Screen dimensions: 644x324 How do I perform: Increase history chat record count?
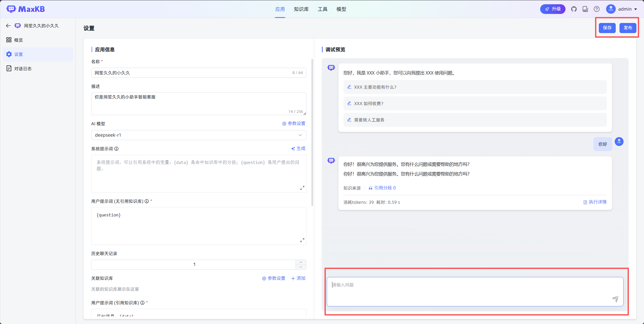click(x=301, y=262)
